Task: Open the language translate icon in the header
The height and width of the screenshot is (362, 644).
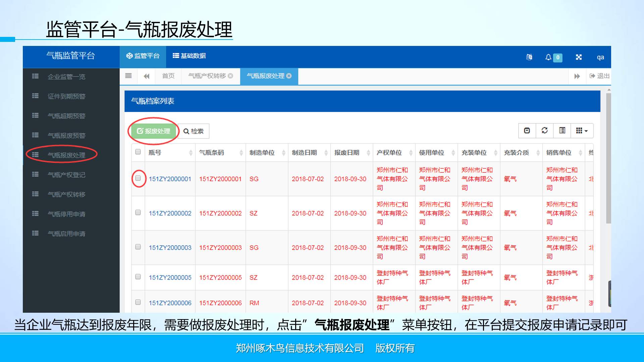Action: click(529, 57)
